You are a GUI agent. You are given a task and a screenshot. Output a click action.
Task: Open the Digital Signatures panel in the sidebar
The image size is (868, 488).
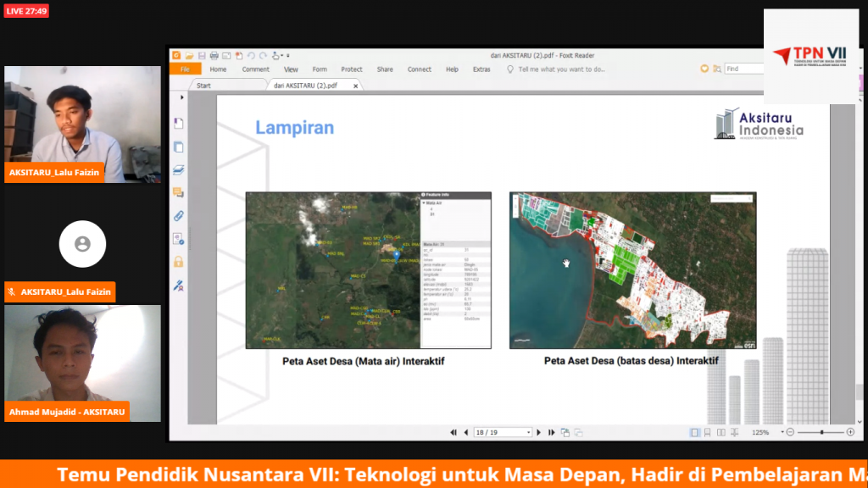[178, 239]
